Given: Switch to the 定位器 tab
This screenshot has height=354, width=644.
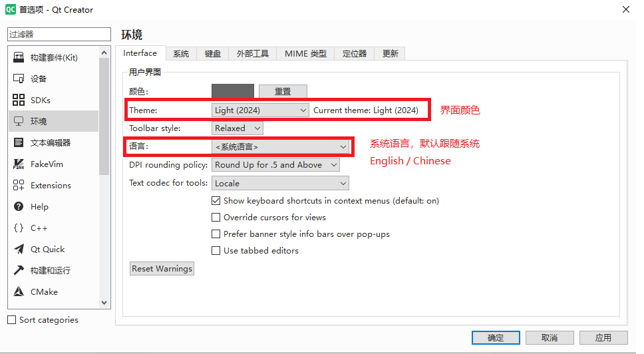Looking at the screenshot, I should (x=355, y=54).
